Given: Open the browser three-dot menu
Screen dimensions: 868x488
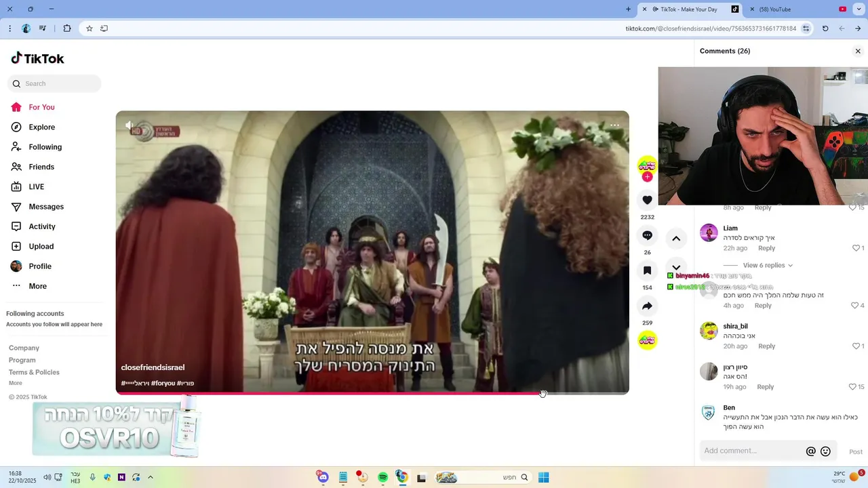Looking at the screenshot, I should pyautogui.click(x=9, y=28).
